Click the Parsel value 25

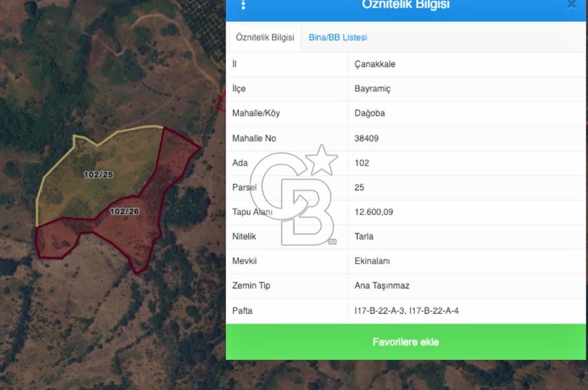pos(359,187)
